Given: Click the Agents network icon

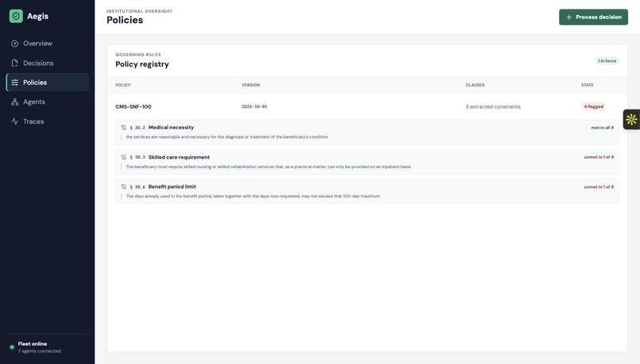Looking at the screenshot, I should 15,102.
